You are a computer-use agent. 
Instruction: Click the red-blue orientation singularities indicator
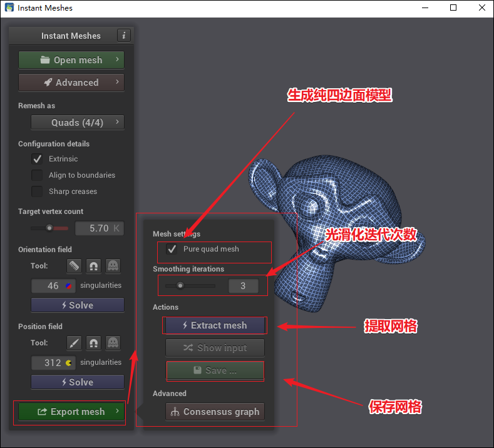[68, 286]
